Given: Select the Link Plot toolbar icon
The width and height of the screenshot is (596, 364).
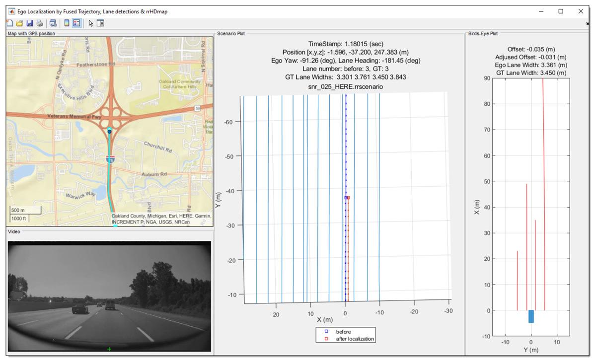Looking at the screenshot, I should point(53,23).
